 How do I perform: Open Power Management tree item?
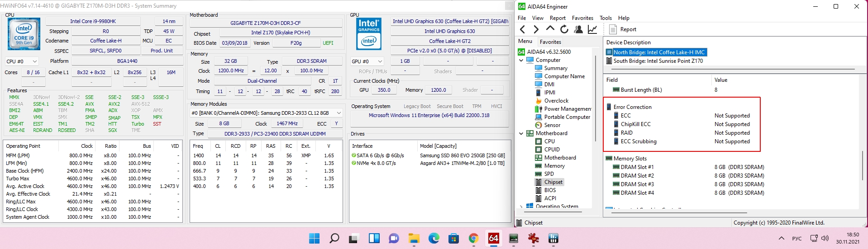tap(563, 109)
